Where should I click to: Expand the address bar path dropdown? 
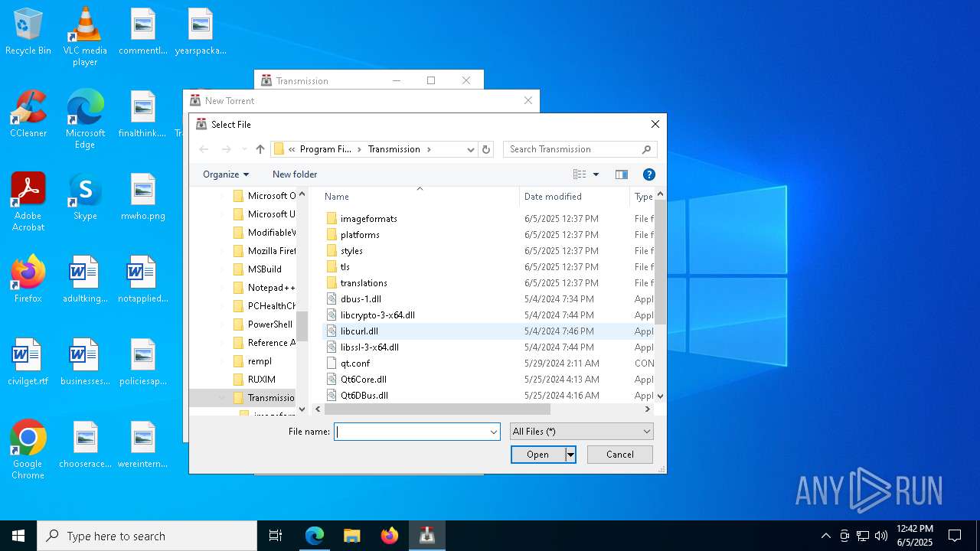click(470, 149)
